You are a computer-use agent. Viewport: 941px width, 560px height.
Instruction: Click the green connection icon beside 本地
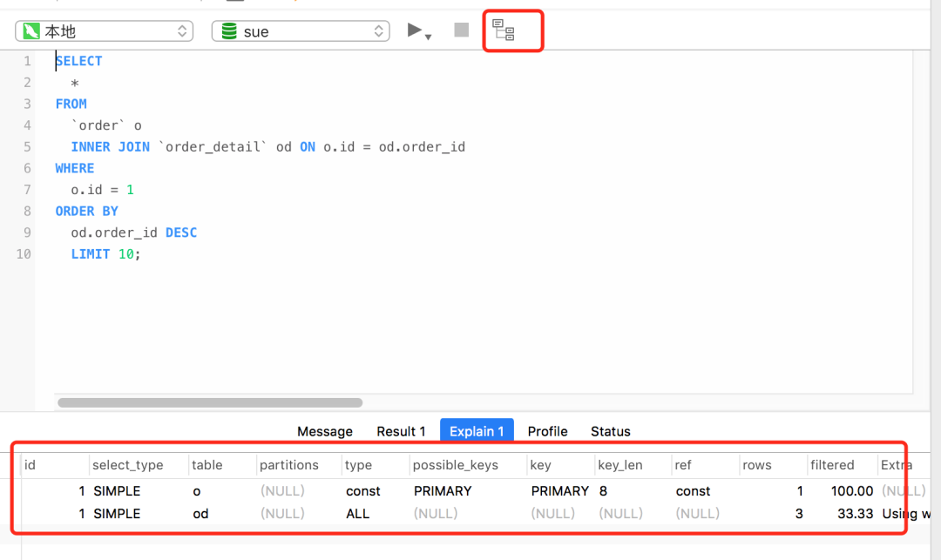coord(30,30)
